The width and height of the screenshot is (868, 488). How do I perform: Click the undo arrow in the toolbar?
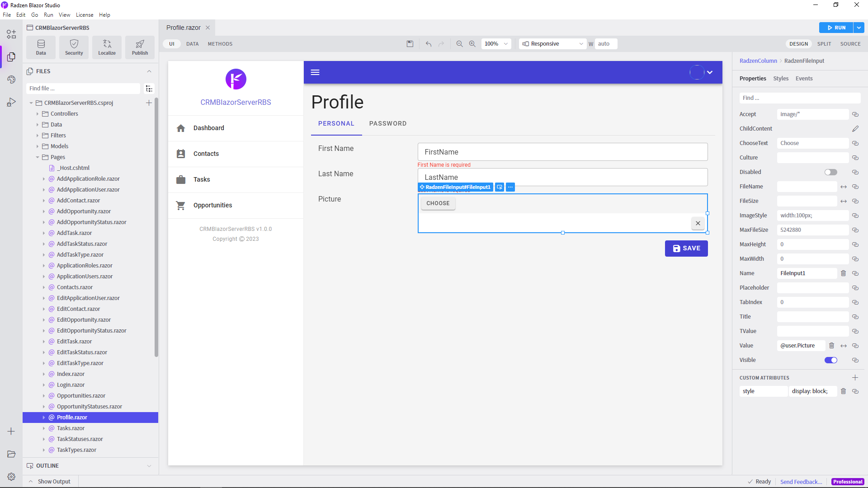[429, 44]
